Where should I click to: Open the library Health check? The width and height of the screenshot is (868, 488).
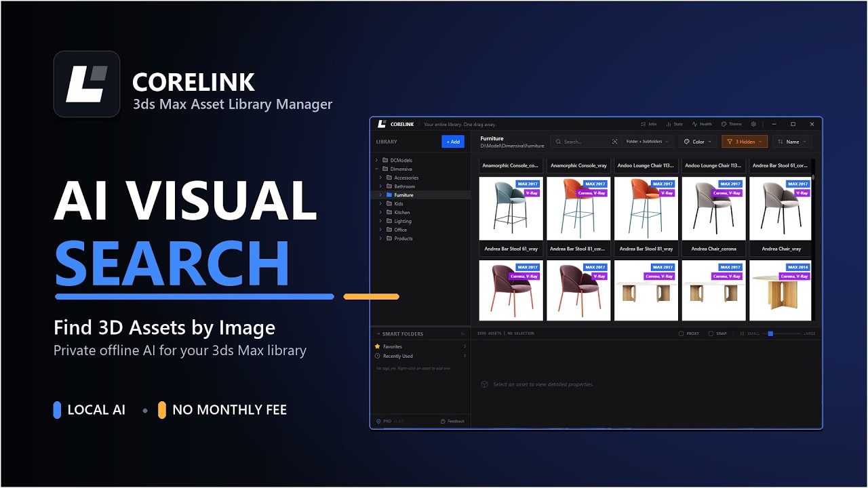tap(702, 124)
